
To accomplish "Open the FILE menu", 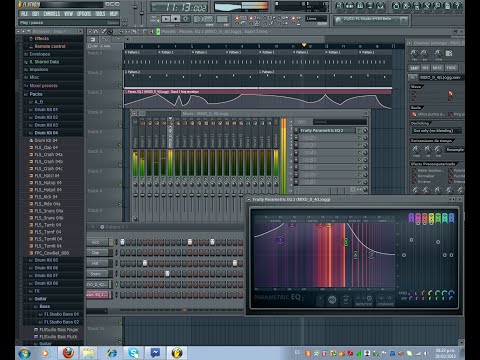I will pyautogui.click(x=24, y=14).
